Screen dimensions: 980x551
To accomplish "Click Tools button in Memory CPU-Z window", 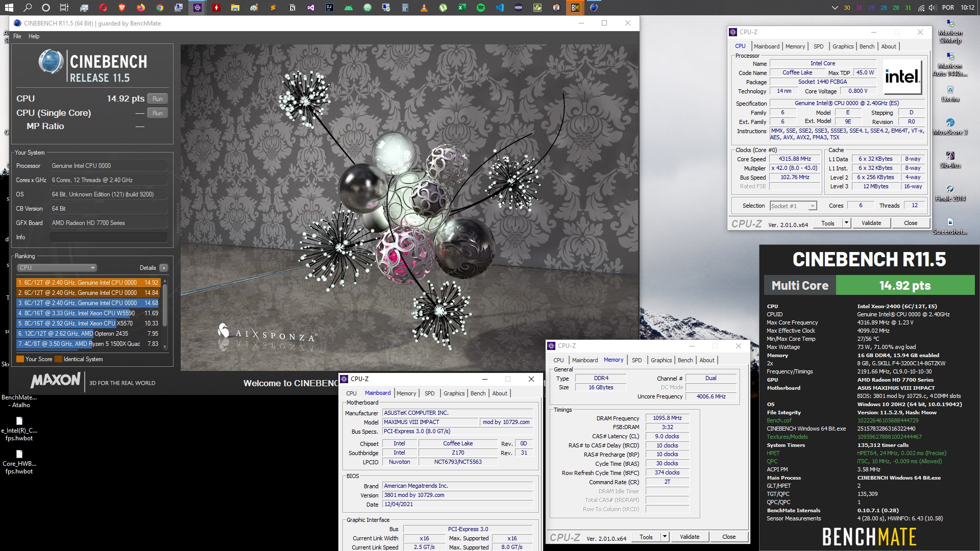I will tap(646, 537).
